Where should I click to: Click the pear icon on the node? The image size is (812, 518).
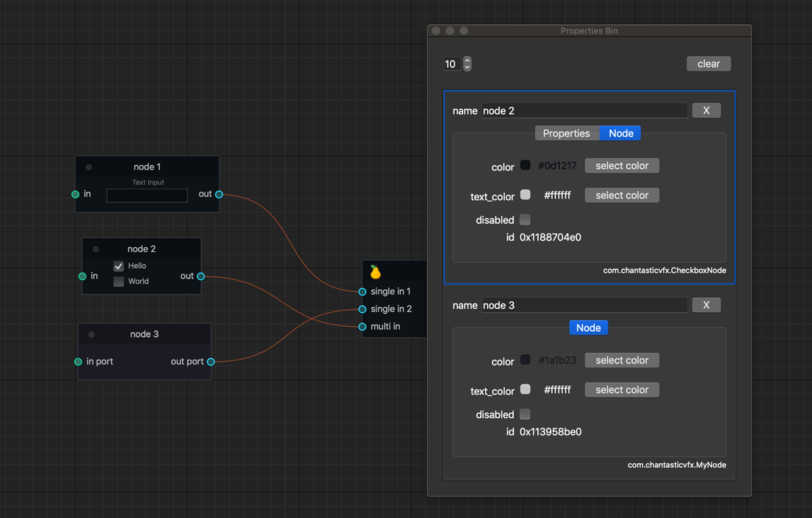click(376, 272)
